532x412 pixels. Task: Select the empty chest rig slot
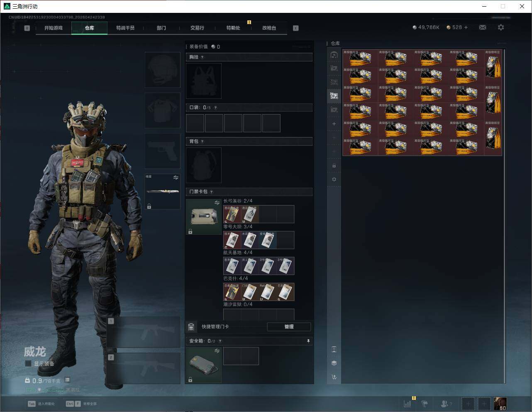pyautogui.click(x=204, y=81)
